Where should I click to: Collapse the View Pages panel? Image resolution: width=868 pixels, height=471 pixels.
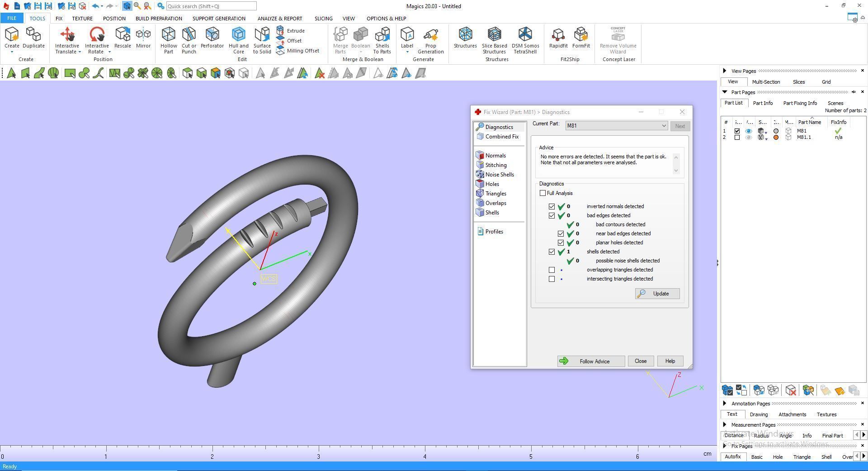tap(725, 71)
